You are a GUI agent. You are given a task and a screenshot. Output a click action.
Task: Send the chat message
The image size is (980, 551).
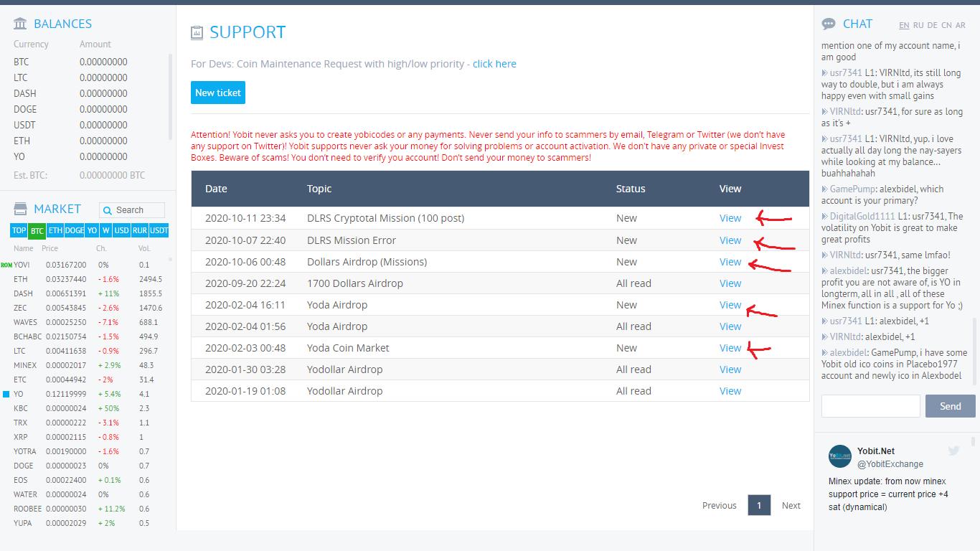(x=950, y=406)
